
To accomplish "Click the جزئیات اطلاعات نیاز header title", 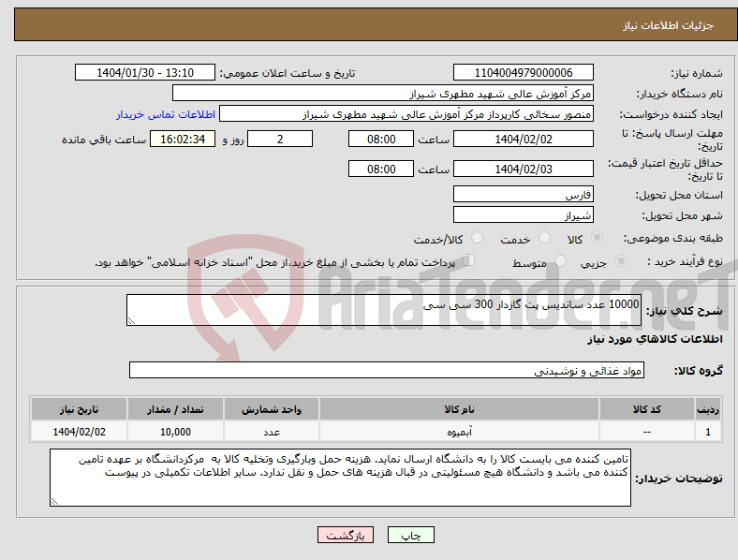I will click(669, 25).
